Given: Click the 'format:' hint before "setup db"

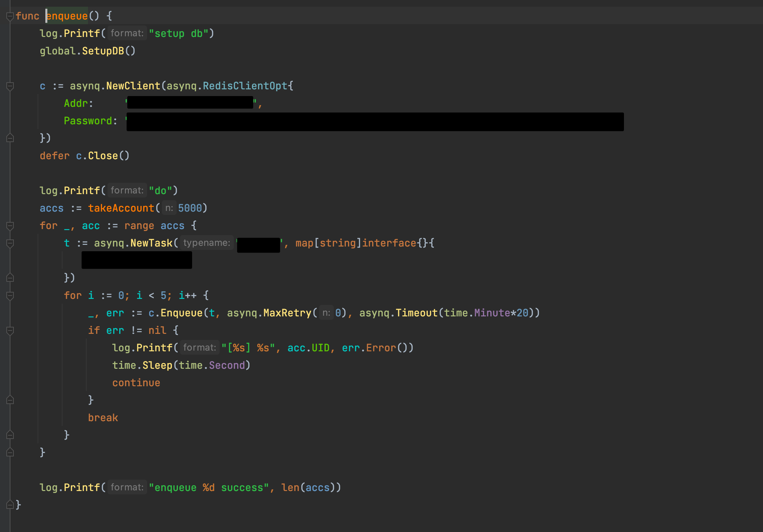Looking at the screenshot, I should 127,33.
